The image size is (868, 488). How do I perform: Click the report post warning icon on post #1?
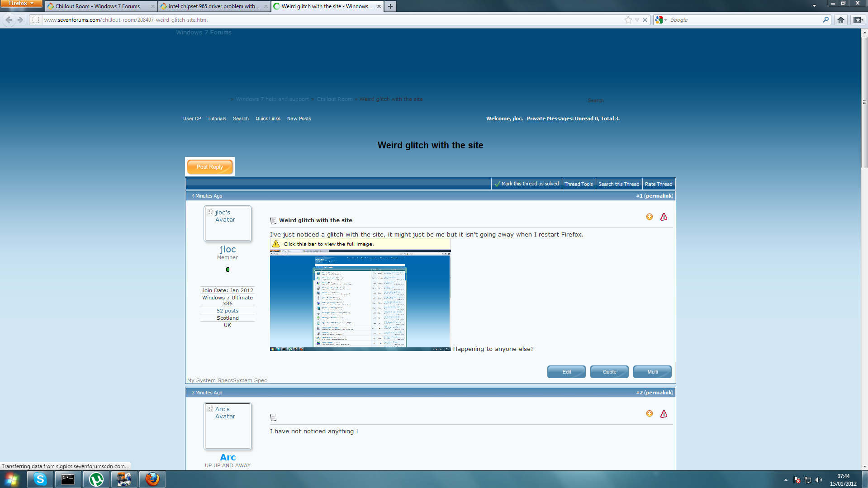[664, 217]
